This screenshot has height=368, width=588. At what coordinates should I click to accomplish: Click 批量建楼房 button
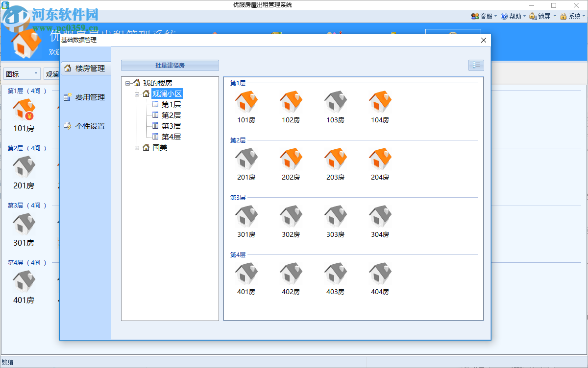pos(170,65)
